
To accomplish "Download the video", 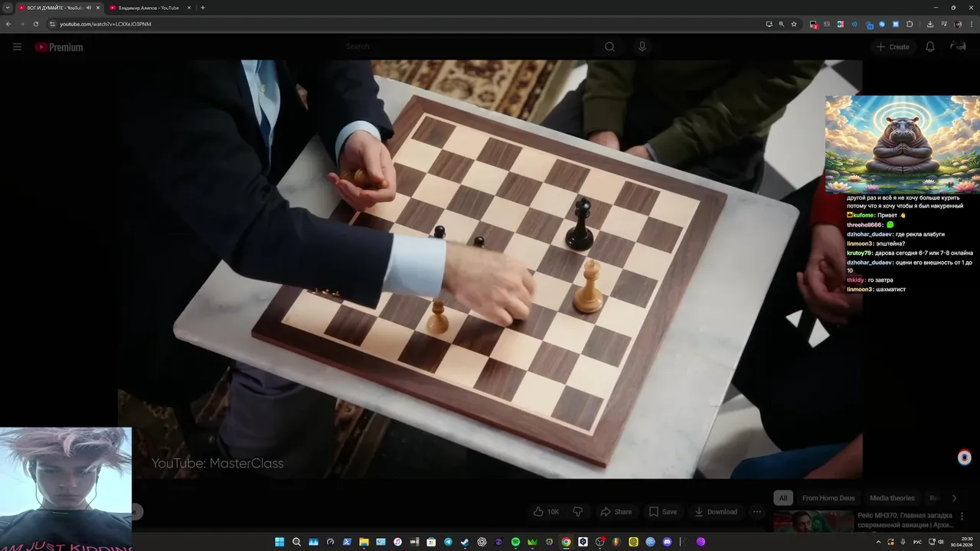I will point(715,511).
